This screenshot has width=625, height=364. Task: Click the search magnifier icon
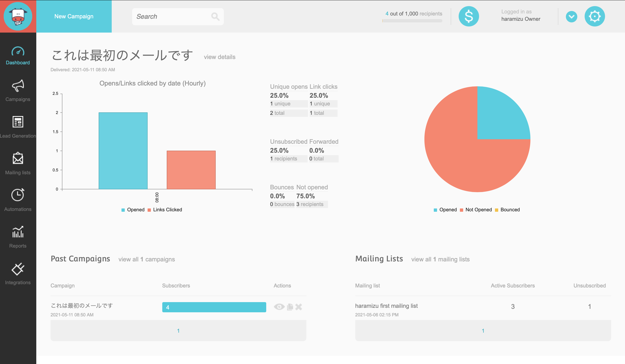(215, 16)
